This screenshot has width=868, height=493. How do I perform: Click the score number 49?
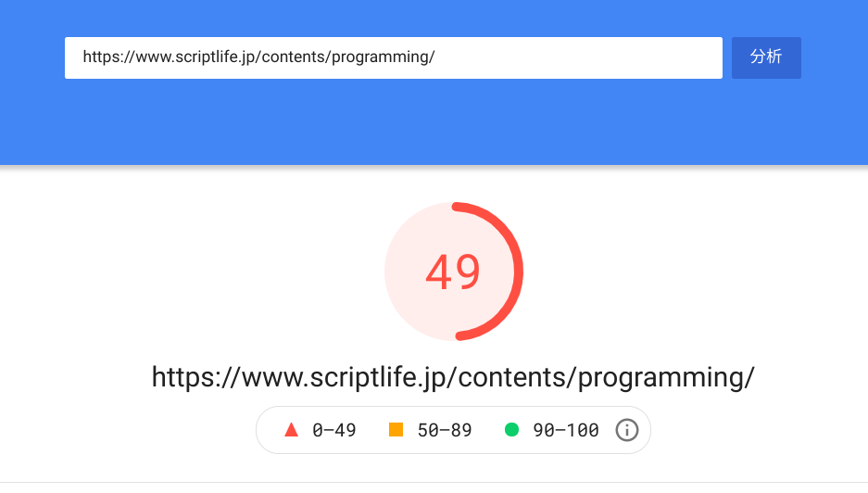pyautogui.click(x=453, y=272)
